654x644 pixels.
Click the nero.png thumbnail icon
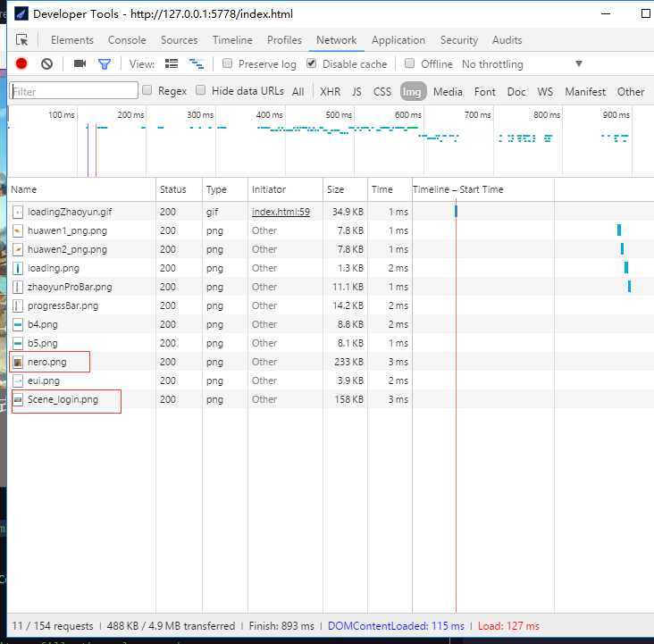[18, 362]
